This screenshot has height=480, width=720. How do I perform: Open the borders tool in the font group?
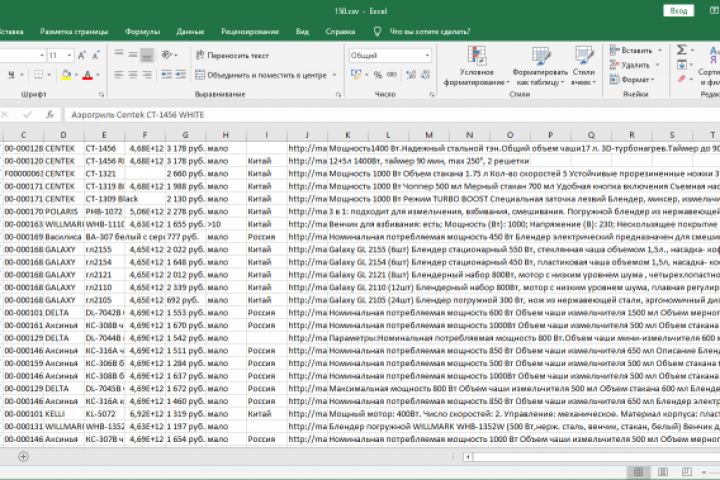click(x=39, y=74)
